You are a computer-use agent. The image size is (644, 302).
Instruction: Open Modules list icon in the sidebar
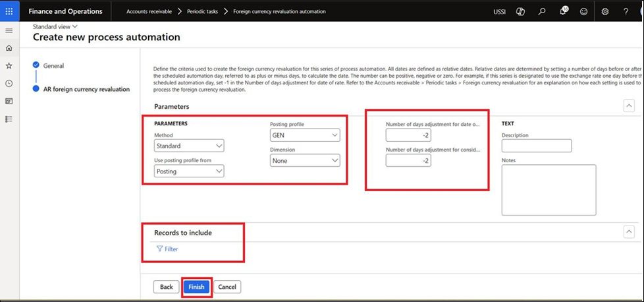(x=9, y=119)
